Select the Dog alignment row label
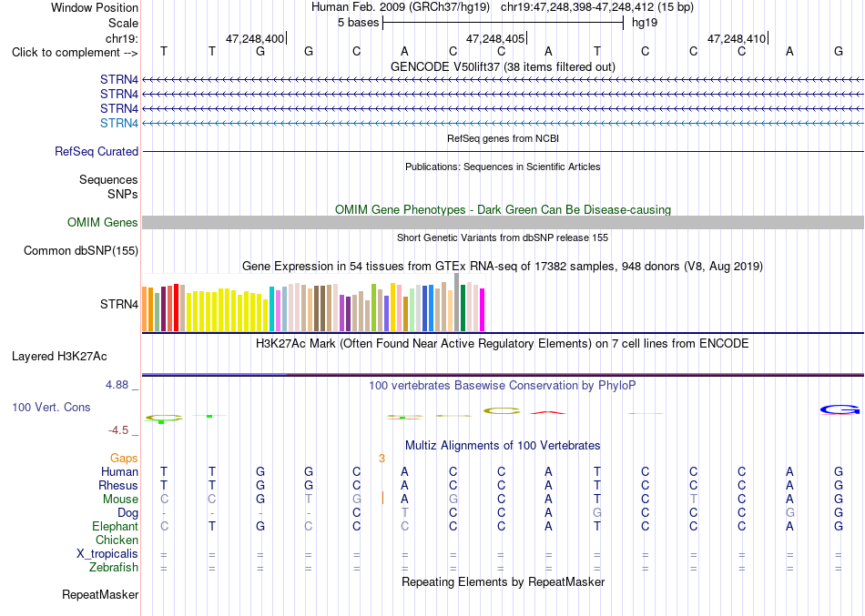 click(x=127, y=513)
